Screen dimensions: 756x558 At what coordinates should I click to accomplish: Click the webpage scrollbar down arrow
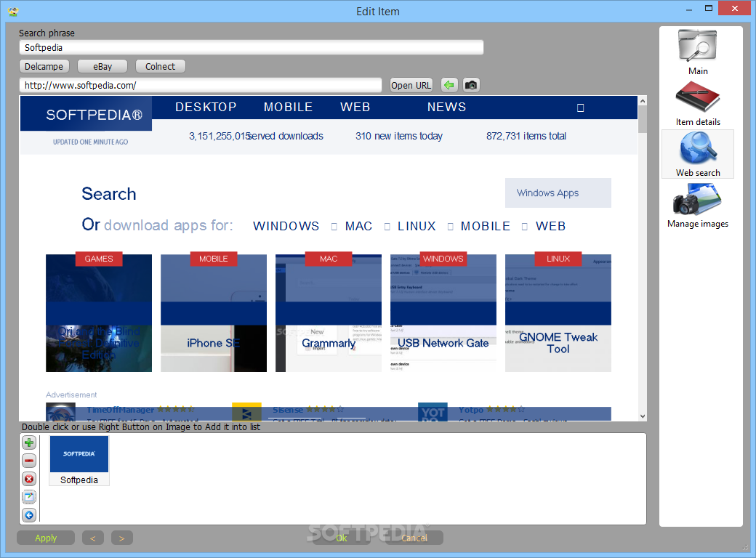(x=642, y=416)
